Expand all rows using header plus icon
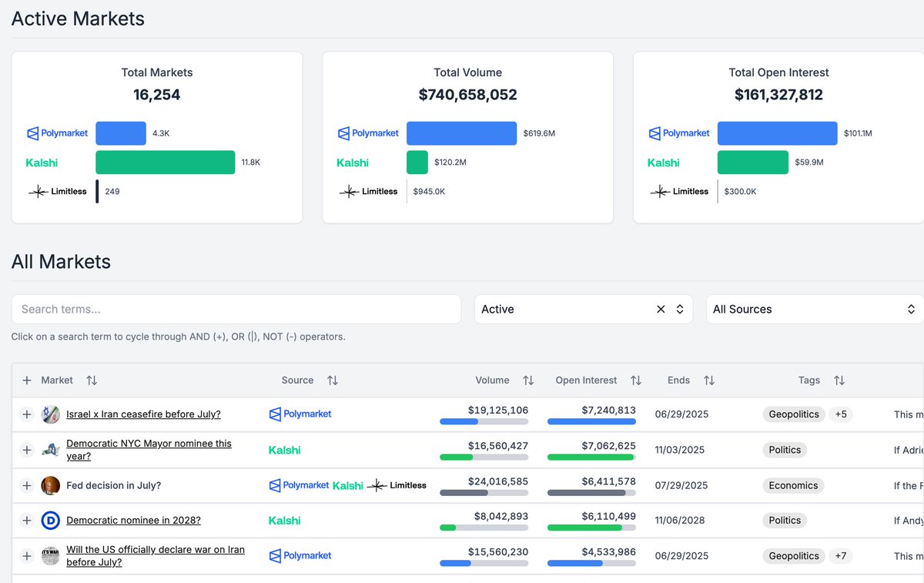 tap(26, 380)
